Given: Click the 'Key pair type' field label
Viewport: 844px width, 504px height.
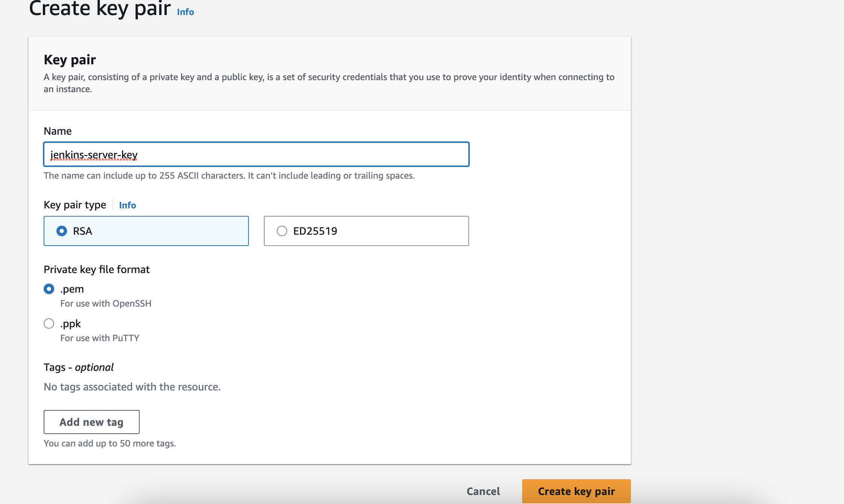Looking at the screenshot, I should click(75, 205).
